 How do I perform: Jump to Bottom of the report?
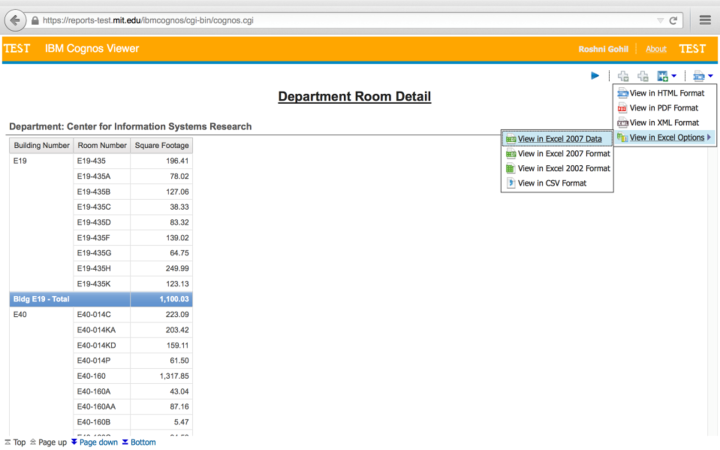point(142,442)
